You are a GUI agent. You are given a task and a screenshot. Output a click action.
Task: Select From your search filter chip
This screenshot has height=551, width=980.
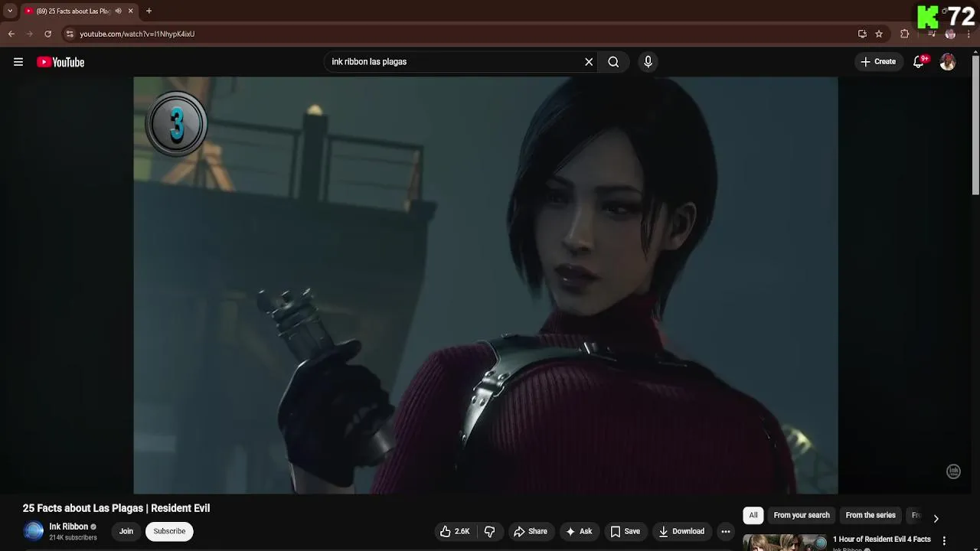(802, 515)
